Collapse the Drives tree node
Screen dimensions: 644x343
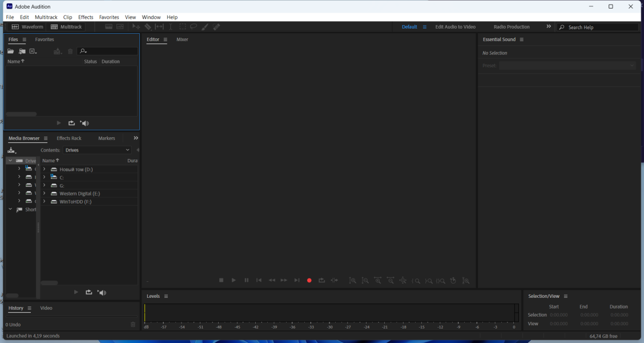pyautogui.click(x=10, y=161)
